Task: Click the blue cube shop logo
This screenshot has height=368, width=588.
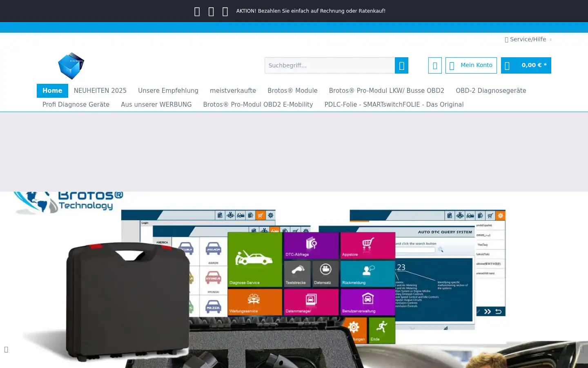Action: 71,65
